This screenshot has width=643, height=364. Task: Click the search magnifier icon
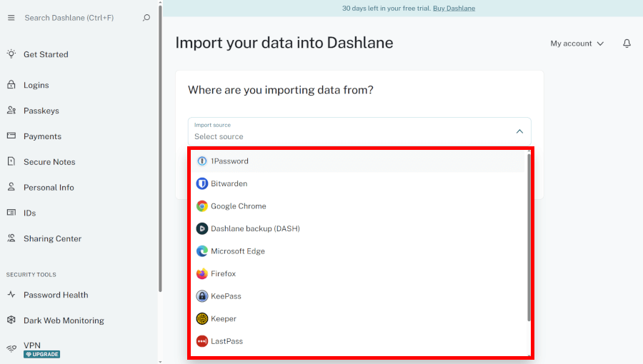pos(146,18)
